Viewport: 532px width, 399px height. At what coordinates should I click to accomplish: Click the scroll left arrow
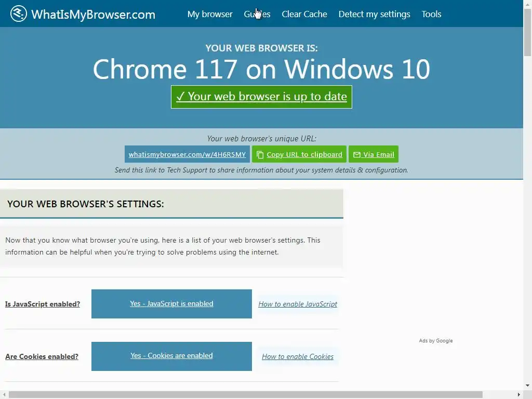(4, 395)
